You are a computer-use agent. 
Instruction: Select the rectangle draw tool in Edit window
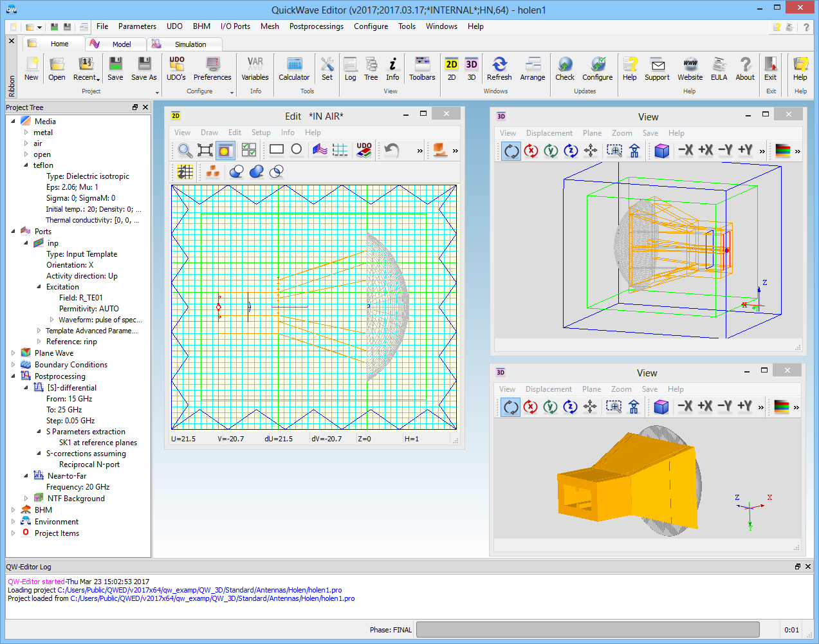coord(277,150)
